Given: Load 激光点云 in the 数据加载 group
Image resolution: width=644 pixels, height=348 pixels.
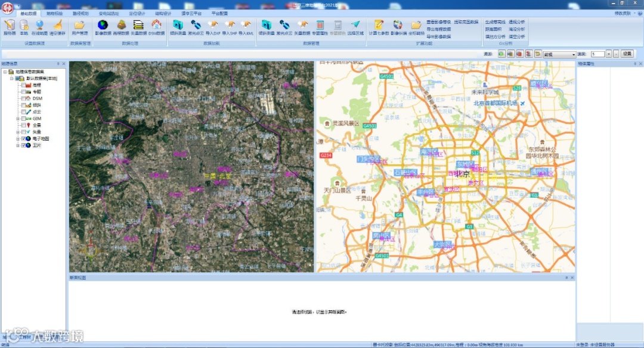Looking at the screenshot, I should tap(196, 27).
